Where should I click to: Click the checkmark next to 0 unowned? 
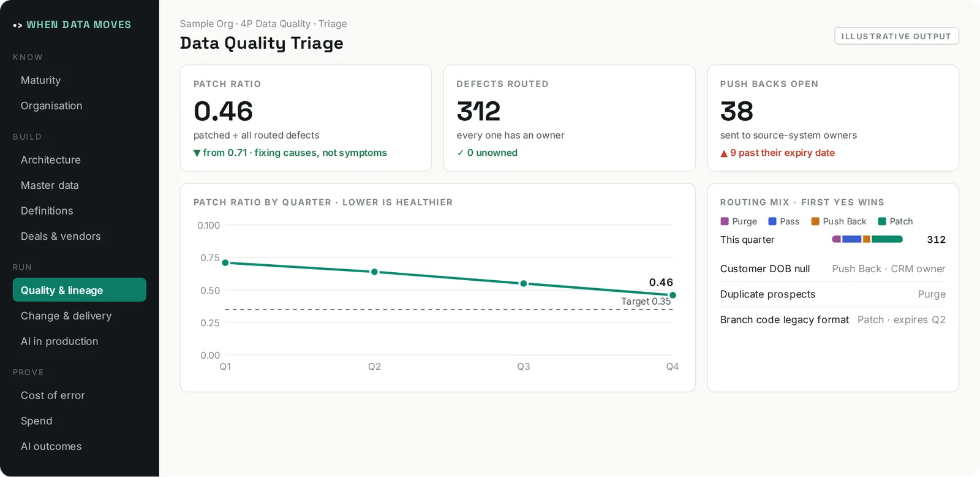tap(461, 153)
